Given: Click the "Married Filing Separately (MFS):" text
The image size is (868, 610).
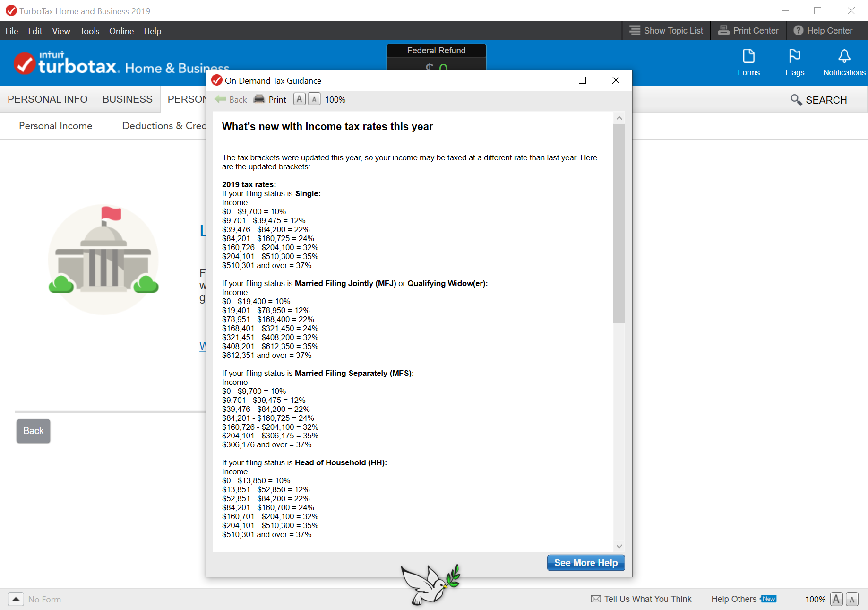Looking at the screenshot, I should pos(354,373).
